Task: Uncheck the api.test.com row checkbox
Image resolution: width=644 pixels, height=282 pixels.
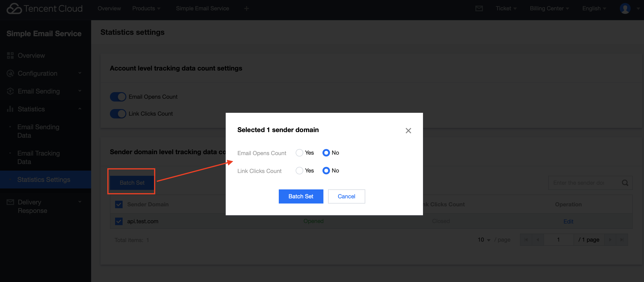Action: (x=119, y=221)
